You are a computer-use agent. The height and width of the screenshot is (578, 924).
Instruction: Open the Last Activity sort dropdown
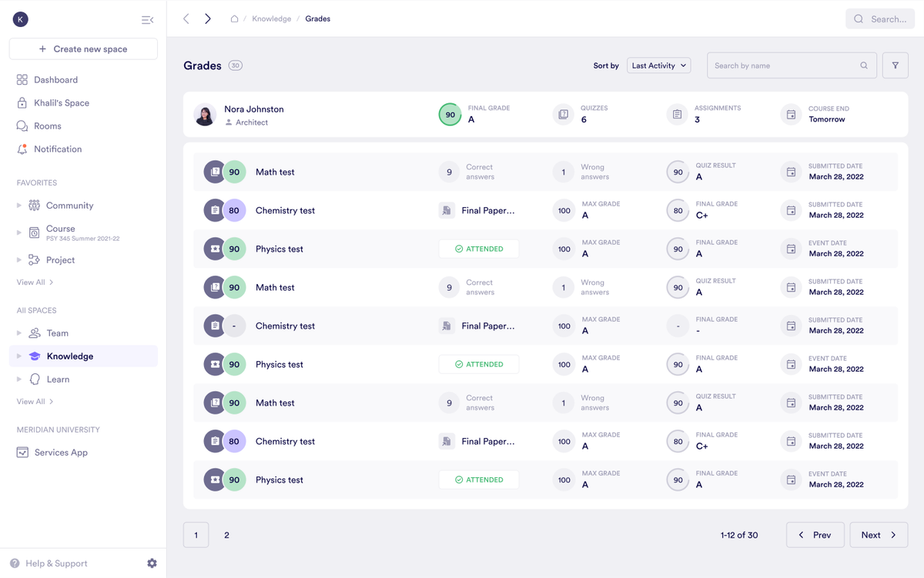[658, 65]
